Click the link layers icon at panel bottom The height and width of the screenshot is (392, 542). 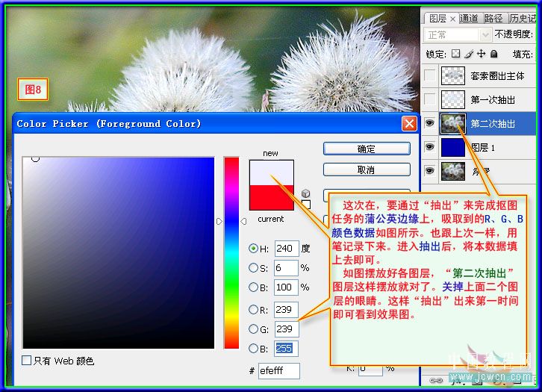(x=435, y=380)
